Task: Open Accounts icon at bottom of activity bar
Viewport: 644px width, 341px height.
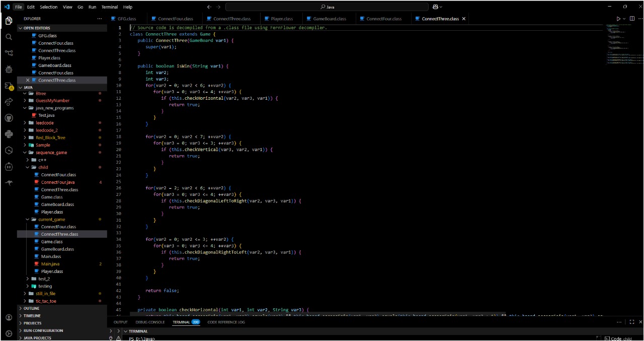Action: 9,318
